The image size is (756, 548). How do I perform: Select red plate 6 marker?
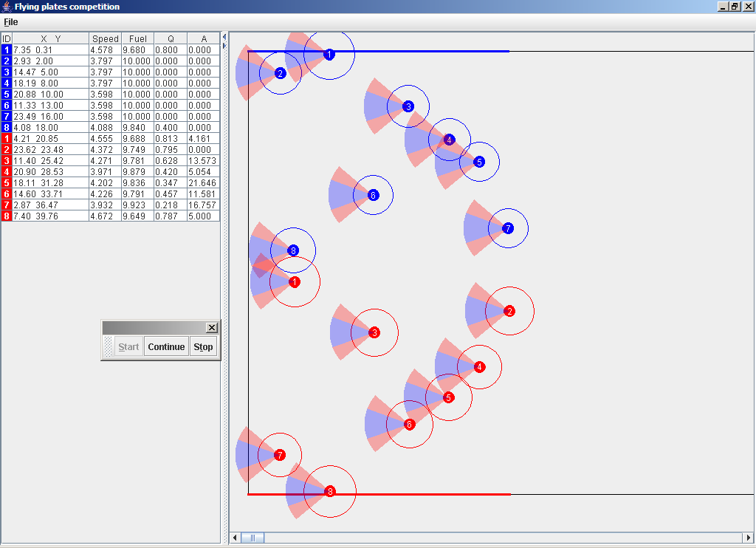(409, 425)
